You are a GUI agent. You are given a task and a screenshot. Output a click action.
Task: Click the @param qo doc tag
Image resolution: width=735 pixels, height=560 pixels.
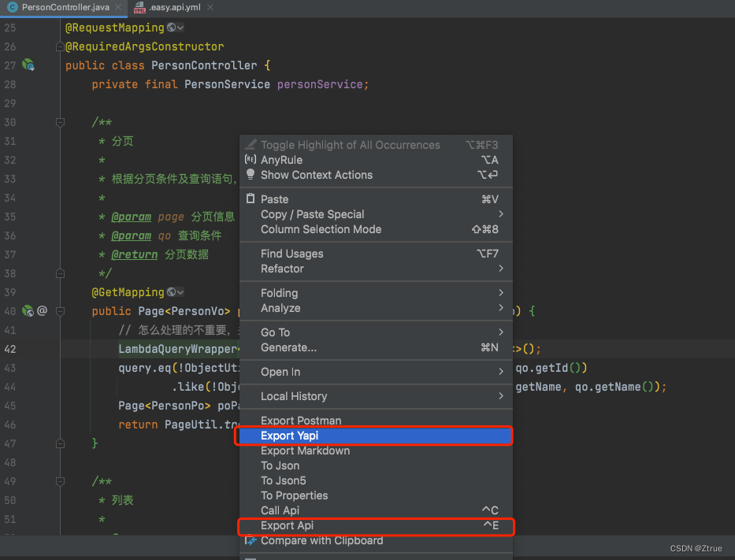132,235
